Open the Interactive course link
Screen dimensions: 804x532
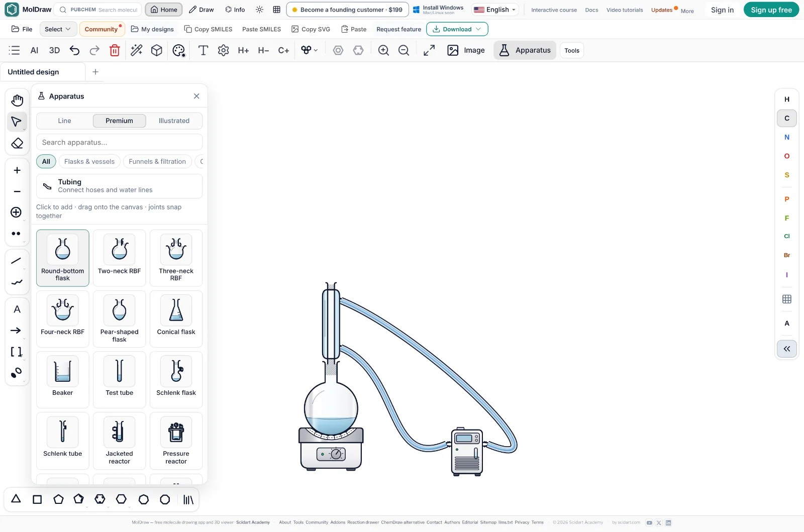(554, 10)
